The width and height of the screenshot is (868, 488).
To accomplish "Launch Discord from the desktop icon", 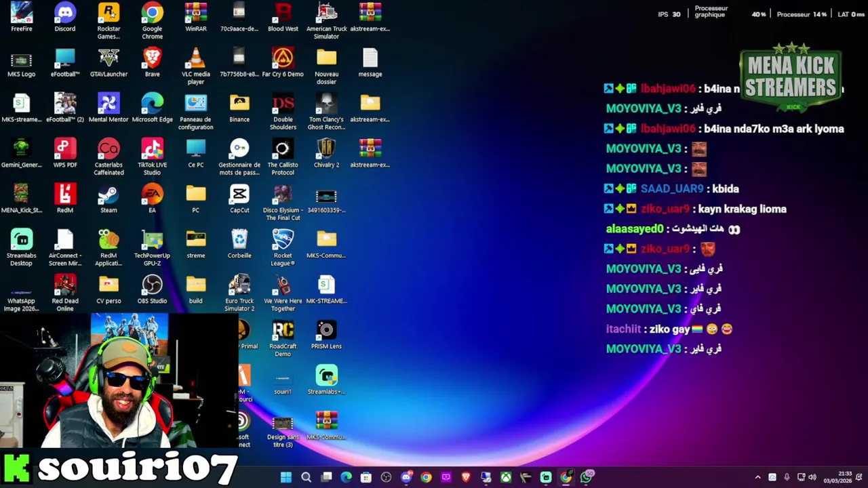I will pos(65,18).
